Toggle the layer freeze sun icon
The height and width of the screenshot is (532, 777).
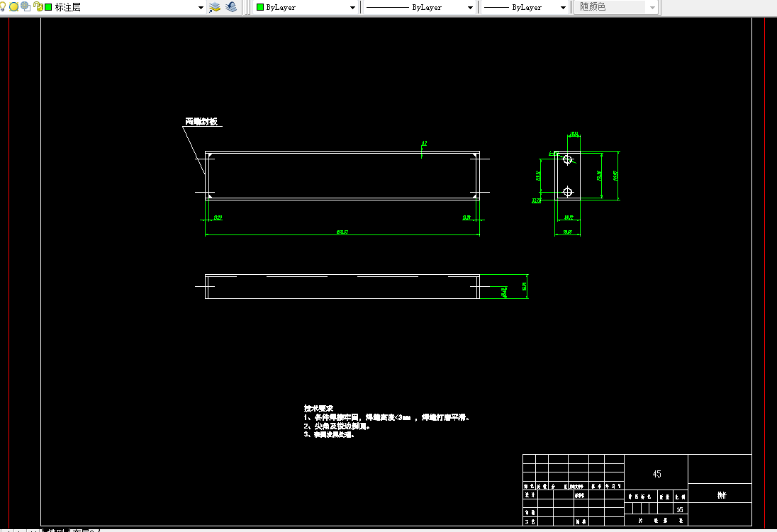pos(14,7)
